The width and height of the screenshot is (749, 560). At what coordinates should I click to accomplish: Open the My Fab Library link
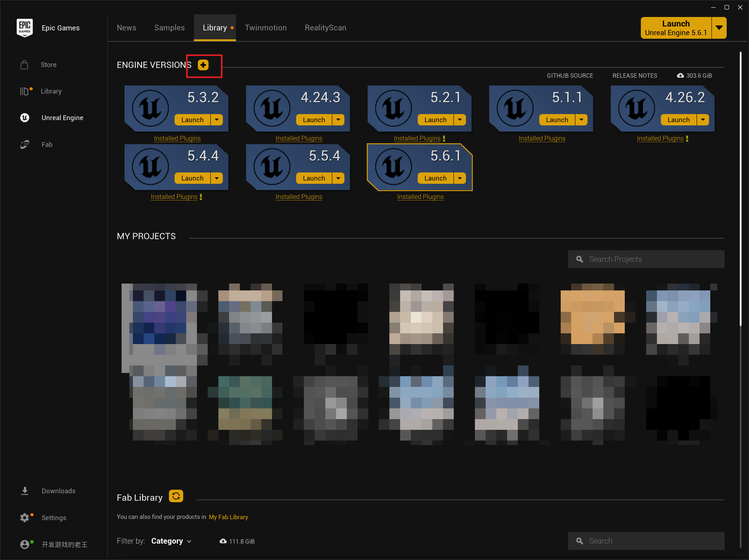[x=228, y=517]
